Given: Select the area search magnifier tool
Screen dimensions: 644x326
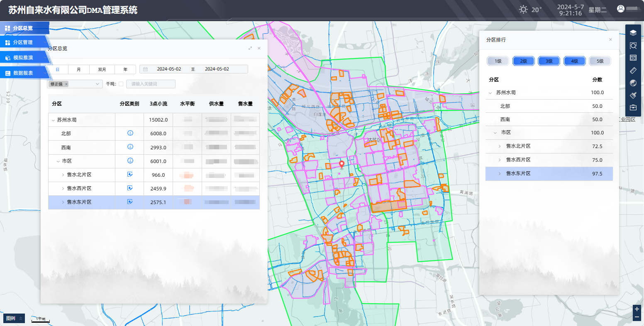Looking at the screenshot, I should [x=633, y=46].
